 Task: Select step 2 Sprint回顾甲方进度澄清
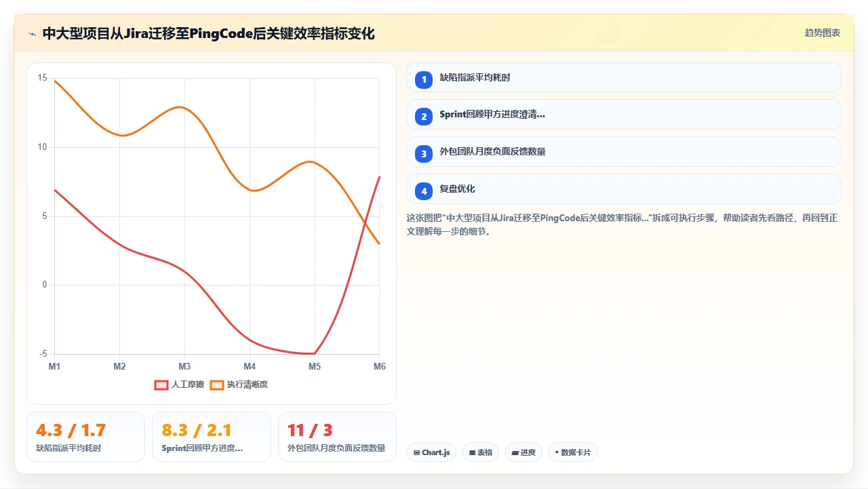click(x=624, y=115)
